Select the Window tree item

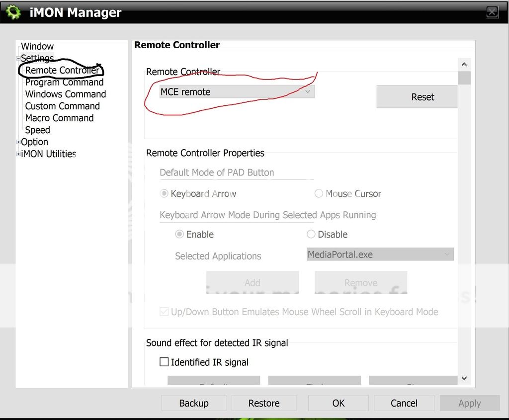point(37,47)
